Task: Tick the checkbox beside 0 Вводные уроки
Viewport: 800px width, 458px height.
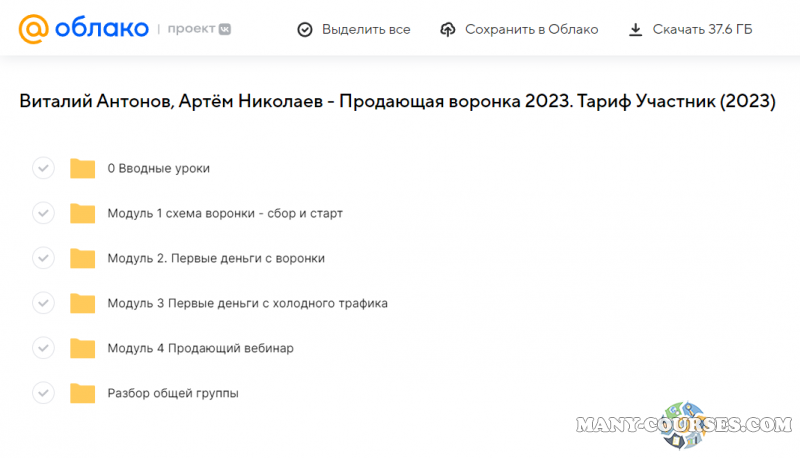Action: coord(43,168)
